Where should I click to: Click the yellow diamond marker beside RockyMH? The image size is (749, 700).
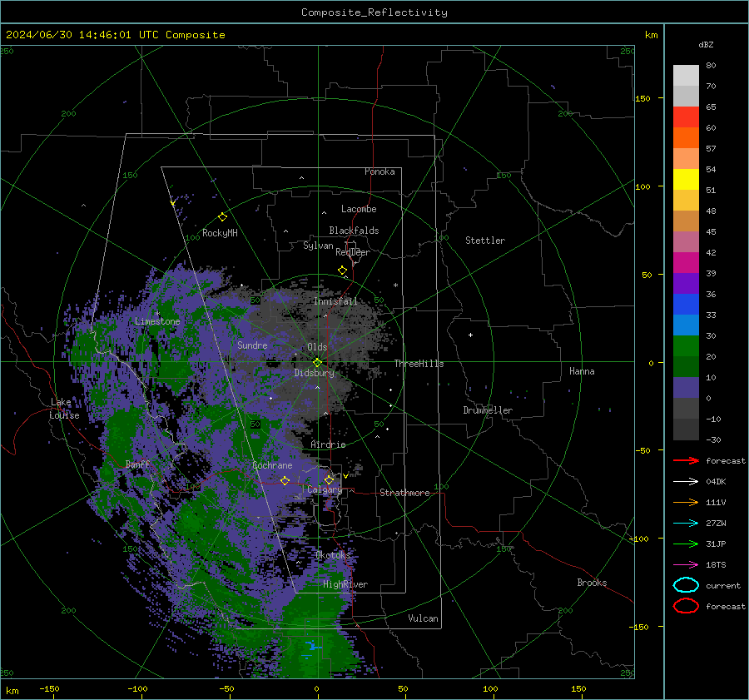(222, 217)
